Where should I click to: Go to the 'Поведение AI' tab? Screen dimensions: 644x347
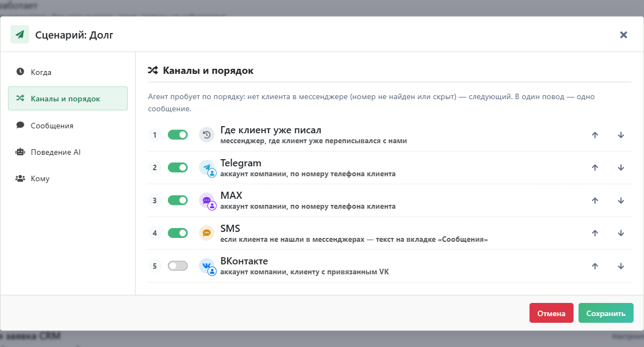(x=68, y=152)
